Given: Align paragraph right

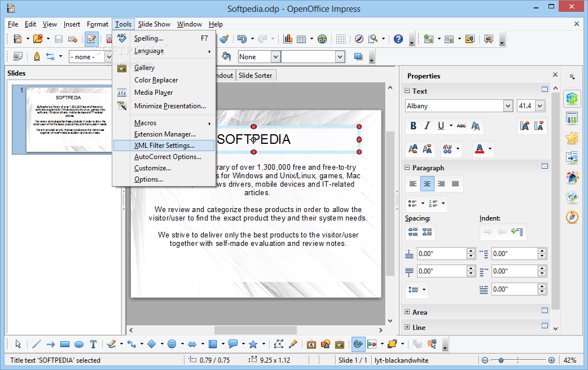Looking at the screenshot, I should pyautogui.click(x=441, y=184).
